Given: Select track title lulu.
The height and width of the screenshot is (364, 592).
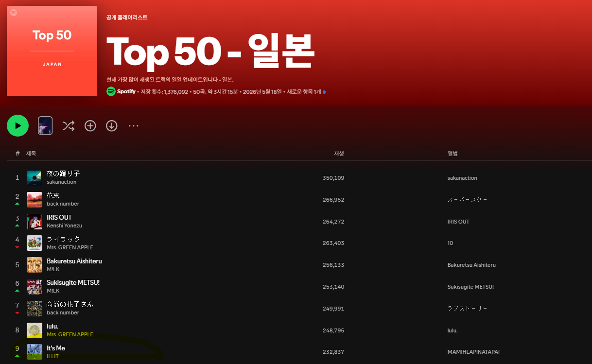Looking at the screenshot, I should 52,326.
